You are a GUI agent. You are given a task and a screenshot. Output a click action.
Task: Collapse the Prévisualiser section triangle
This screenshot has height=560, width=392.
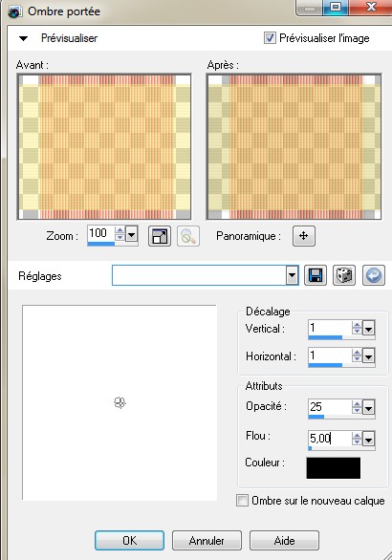[x=23, y=38]
